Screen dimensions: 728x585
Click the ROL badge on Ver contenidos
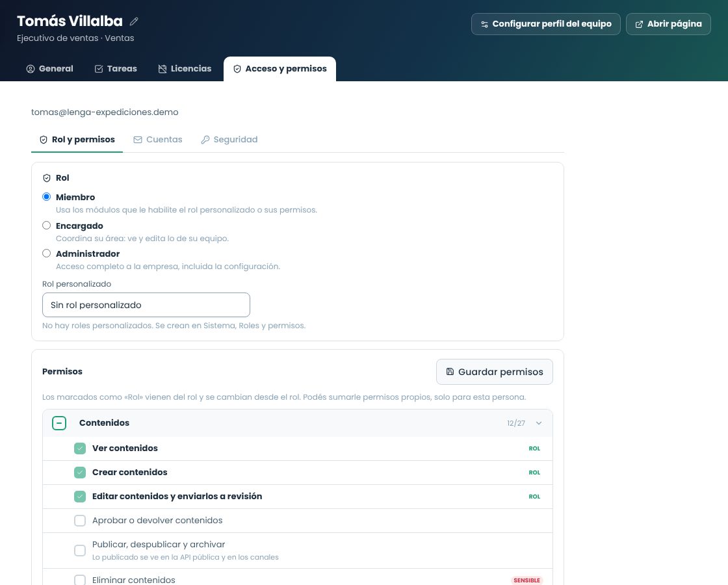(x=534, y=448)
